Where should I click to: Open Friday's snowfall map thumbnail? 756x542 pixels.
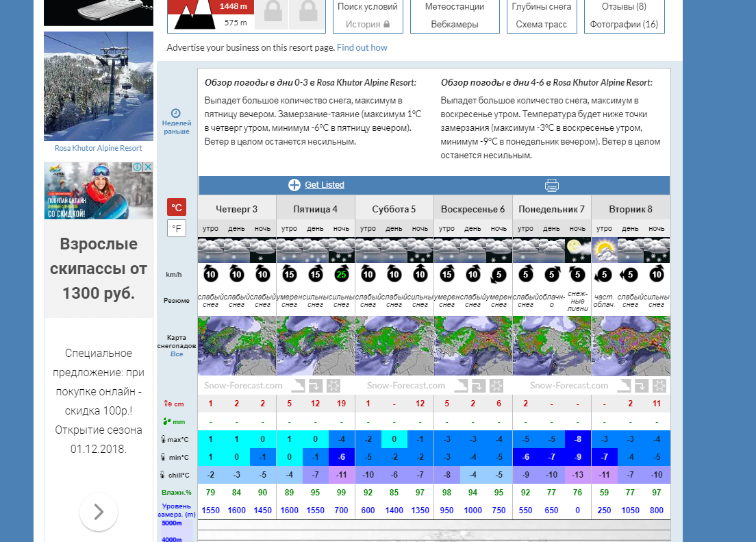click(316, 345)
